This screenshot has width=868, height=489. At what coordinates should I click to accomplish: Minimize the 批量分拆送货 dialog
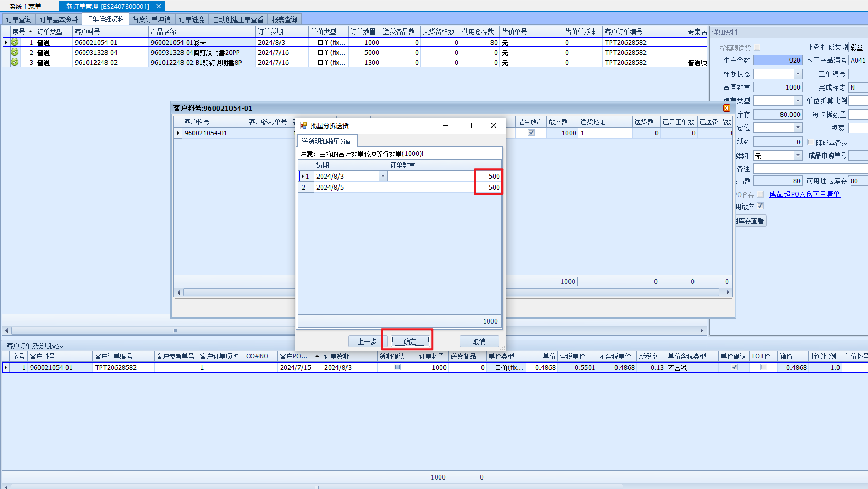point(446,125)
